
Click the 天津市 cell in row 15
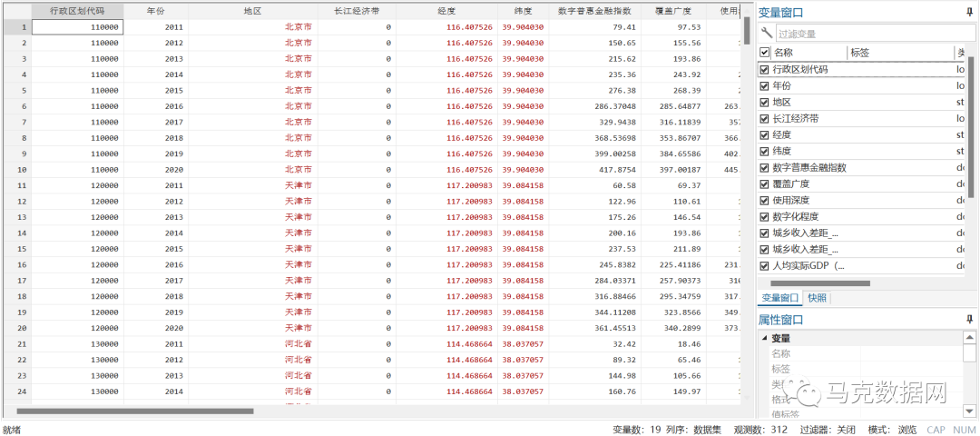(253, 248)
